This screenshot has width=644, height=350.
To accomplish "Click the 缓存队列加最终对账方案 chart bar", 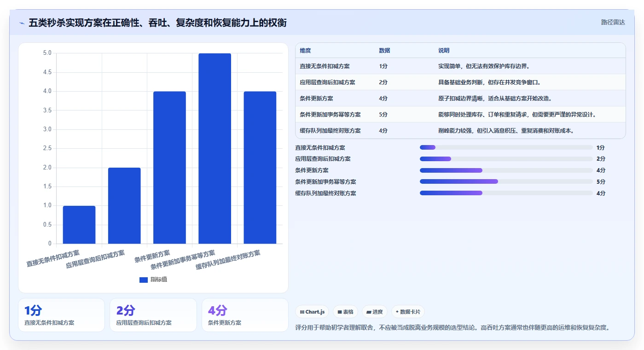I will 260,168.
